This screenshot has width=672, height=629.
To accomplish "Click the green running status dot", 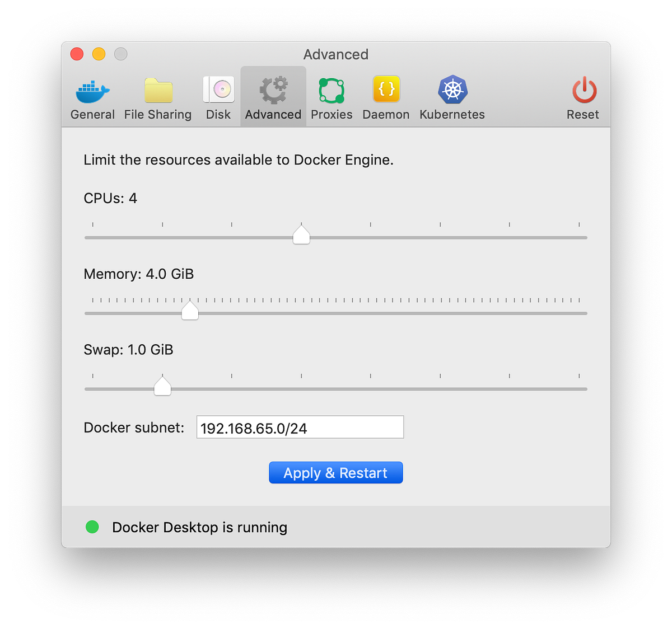I will (x=92, y=527).
